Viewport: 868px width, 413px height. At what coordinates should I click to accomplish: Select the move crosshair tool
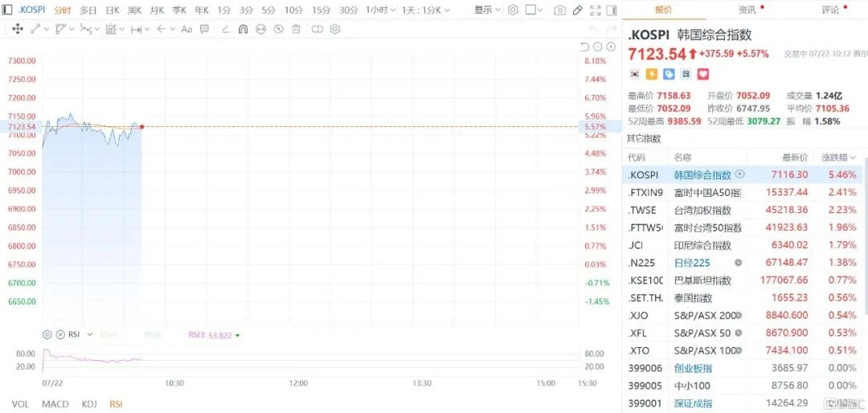pos(17,30)
